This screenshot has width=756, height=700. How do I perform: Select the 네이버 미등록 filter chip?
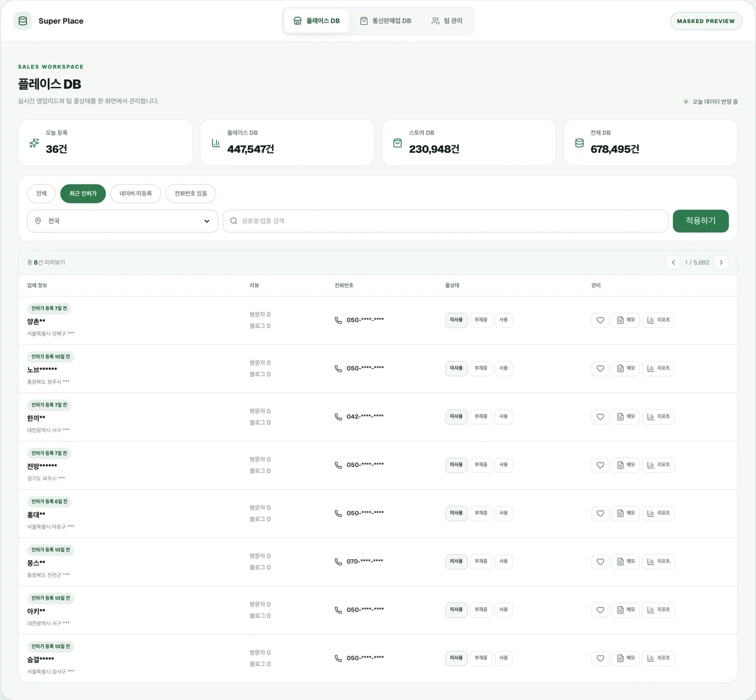(136, 194)
